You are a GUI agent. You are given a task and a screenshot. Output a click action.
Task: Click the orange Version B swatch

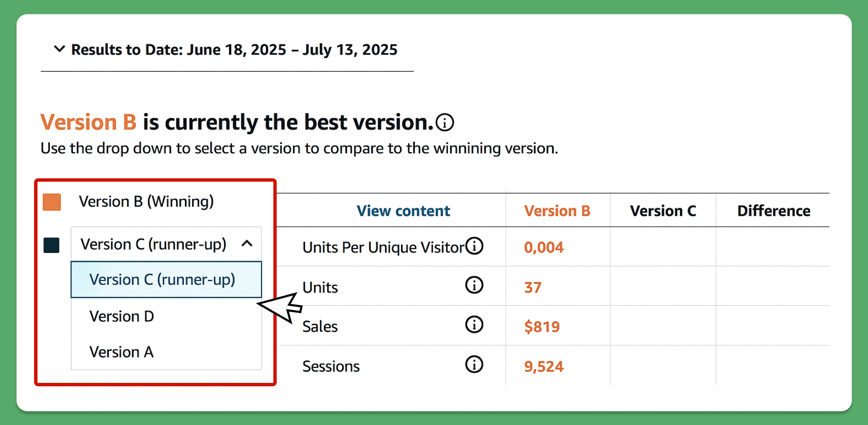(52, 202)
